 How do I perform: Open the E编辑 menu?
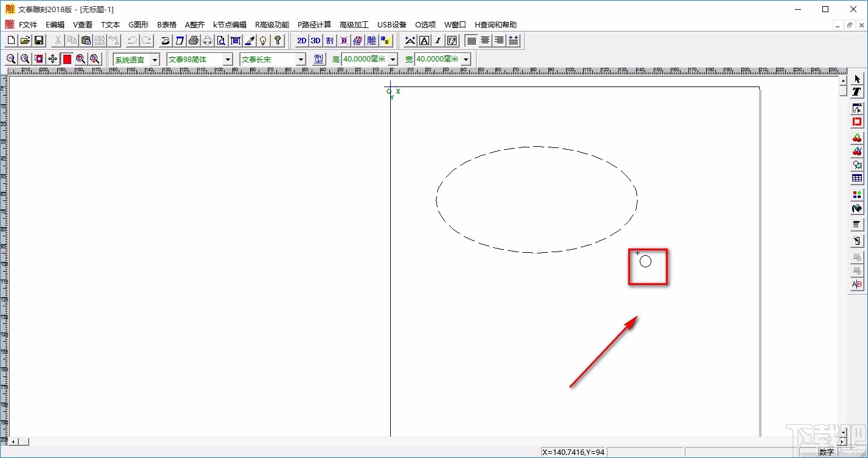click(x=55, y=25)
